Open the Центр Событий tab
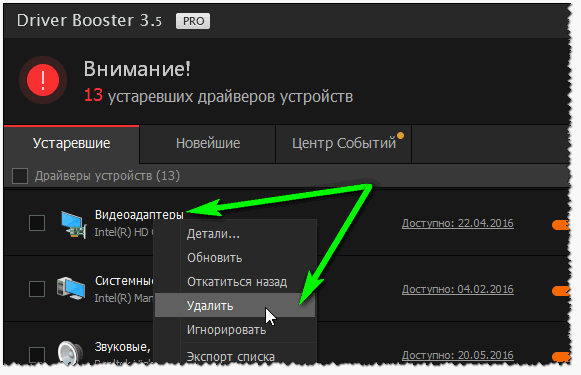Viewport: 581px width, 375px height. [344, 144]
